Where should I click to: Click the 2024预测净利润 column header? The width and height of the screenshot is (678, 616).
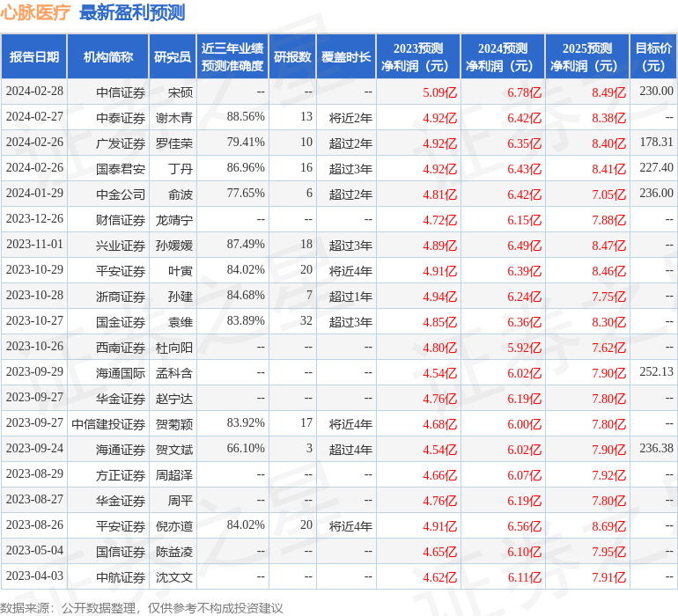503,56
